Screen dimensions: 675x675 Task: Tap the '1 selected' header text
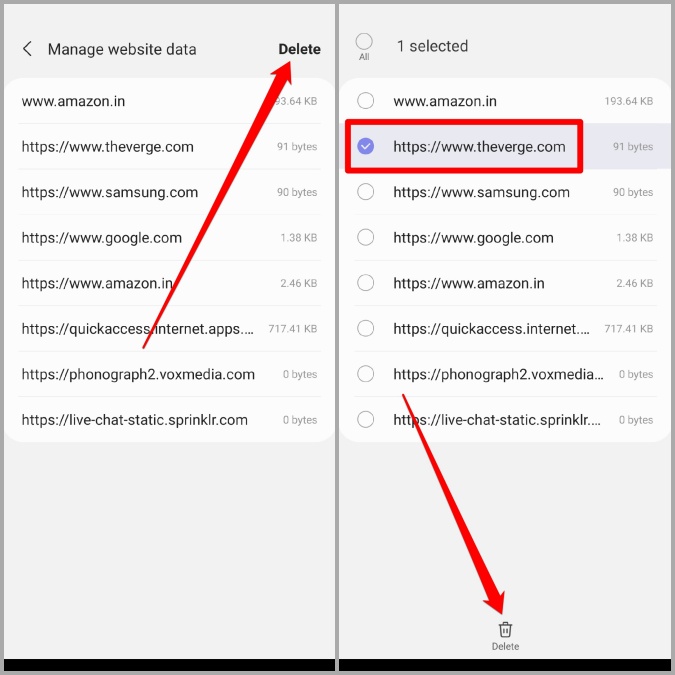(432, 46)
